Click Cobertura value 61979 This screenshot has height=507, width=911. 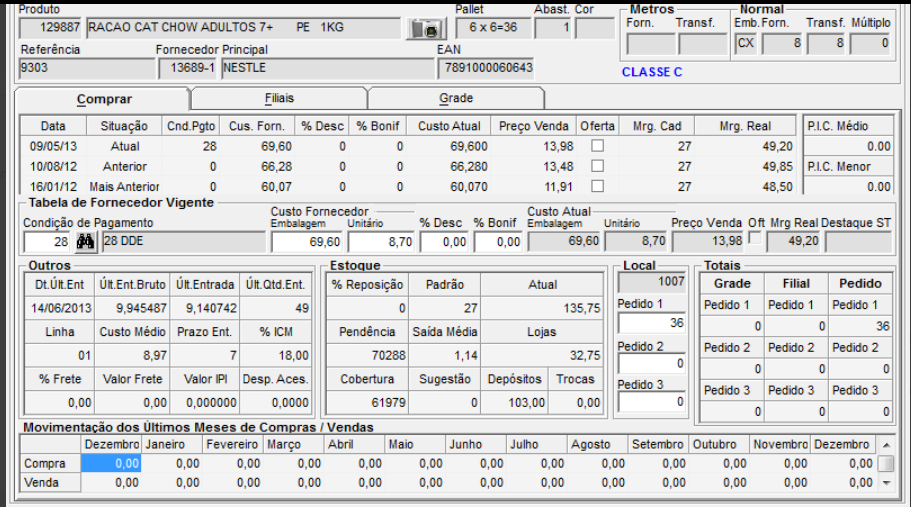367,402
